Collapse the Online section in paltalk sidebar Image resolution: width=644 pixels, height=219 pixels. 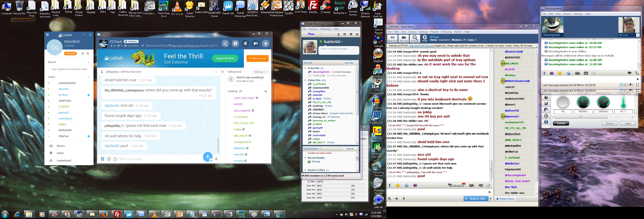[88, 77]
